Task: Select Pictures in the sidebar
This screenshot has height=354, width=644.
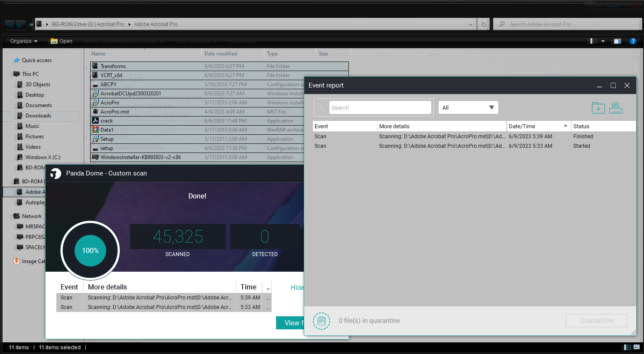Action: point(35,136)
